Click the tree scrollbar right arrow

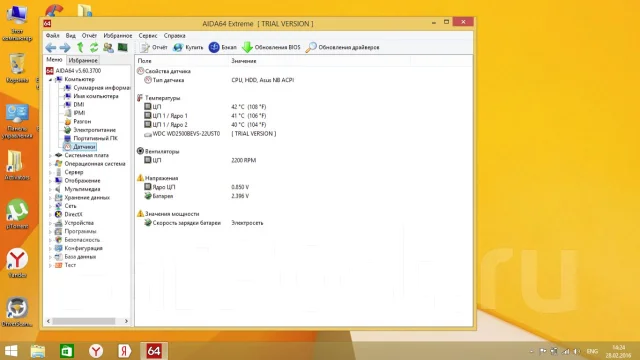[x=126, y=321]
